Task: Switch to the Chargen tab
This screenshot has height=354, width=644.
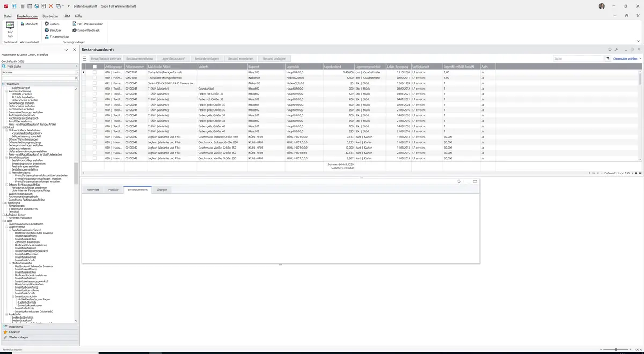Action: pos(162,190)
